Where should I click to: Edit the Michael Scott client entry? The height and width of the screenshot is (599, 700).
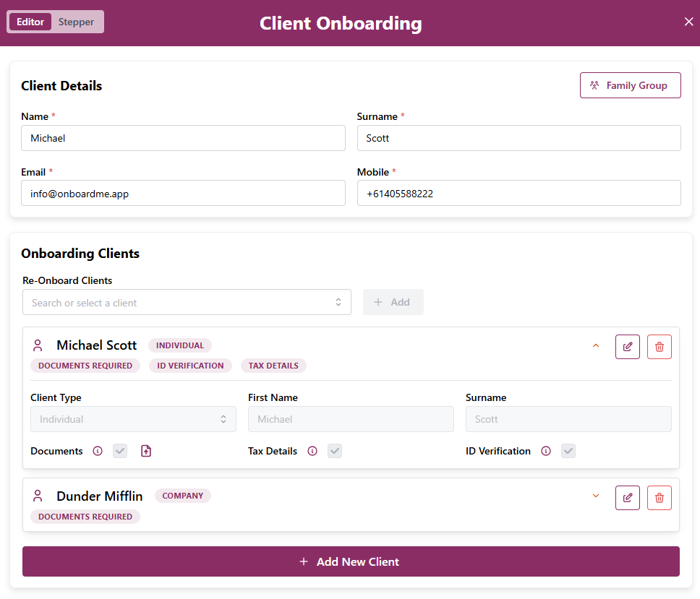[x=627, y=347]
